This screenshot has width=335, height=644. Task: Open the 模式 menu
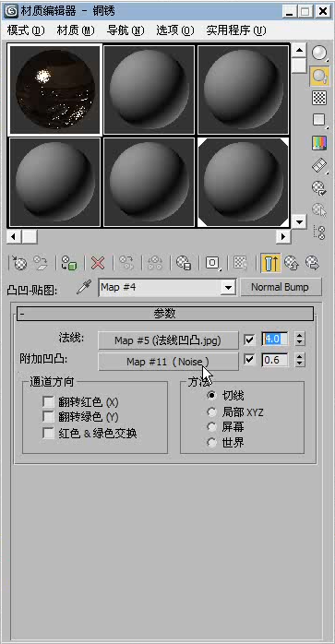[26, 30]
